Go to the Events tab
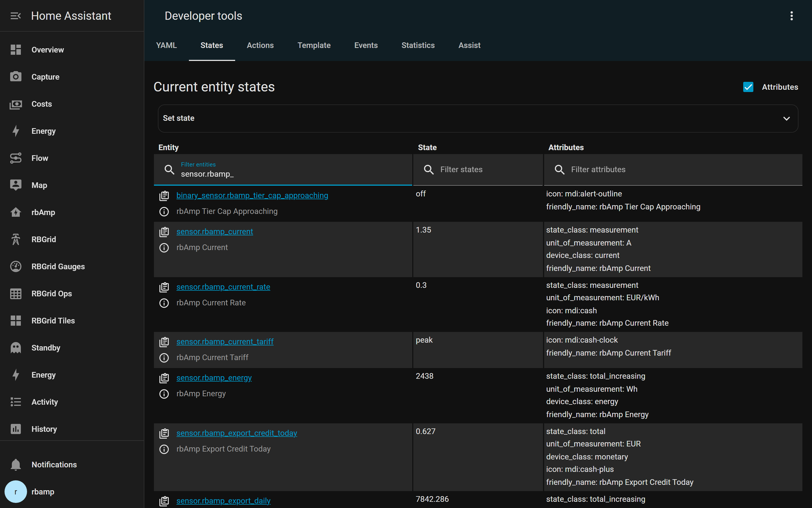 [x=366, y=45]
